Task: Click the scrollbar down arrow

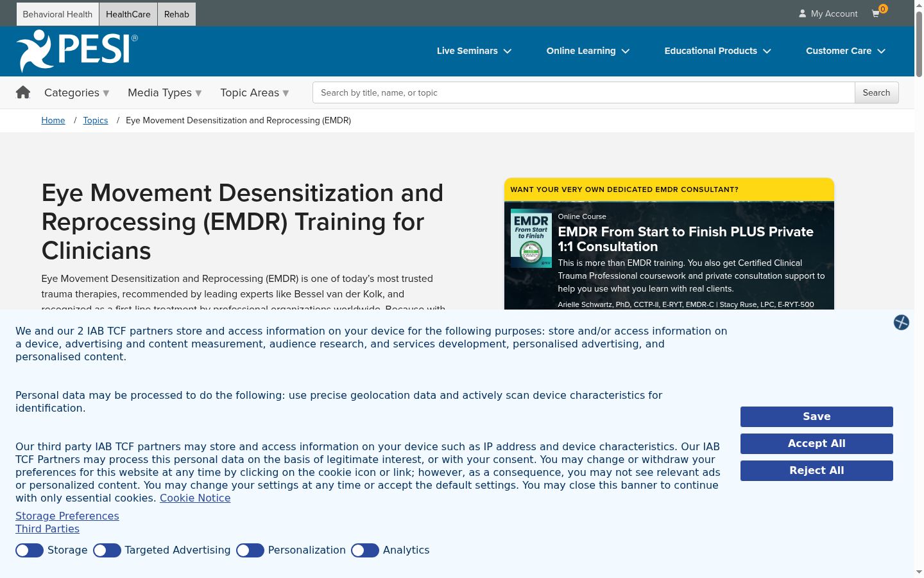Action: (x=919, y=572)
